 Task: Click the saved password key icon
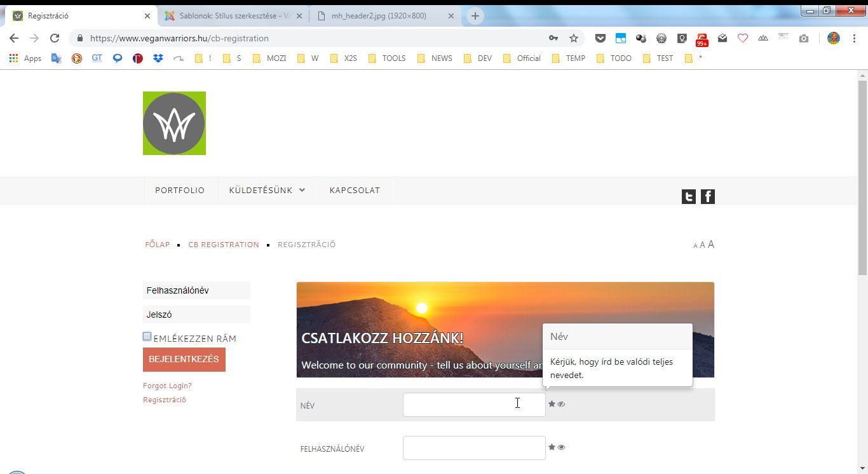point(553,38)
